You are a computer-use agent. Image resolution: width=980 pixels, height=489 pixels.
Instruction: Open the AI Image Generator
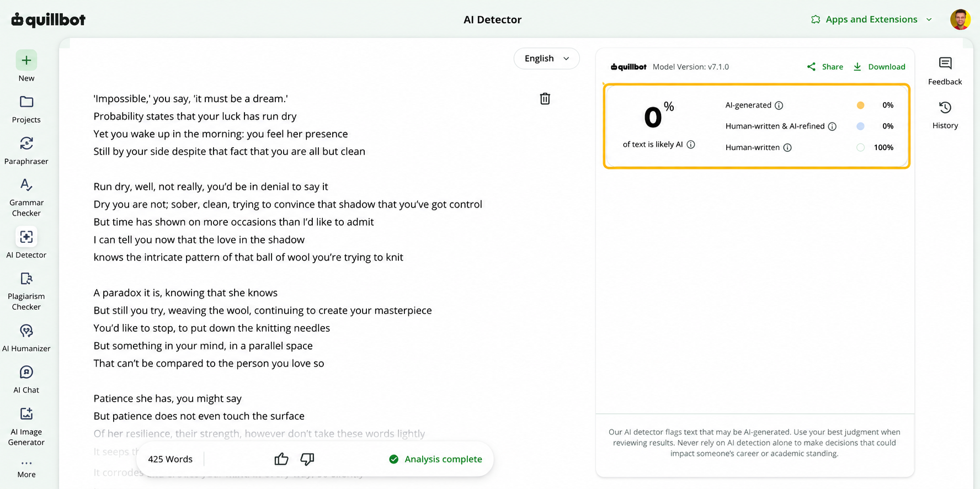pos(26,426)
